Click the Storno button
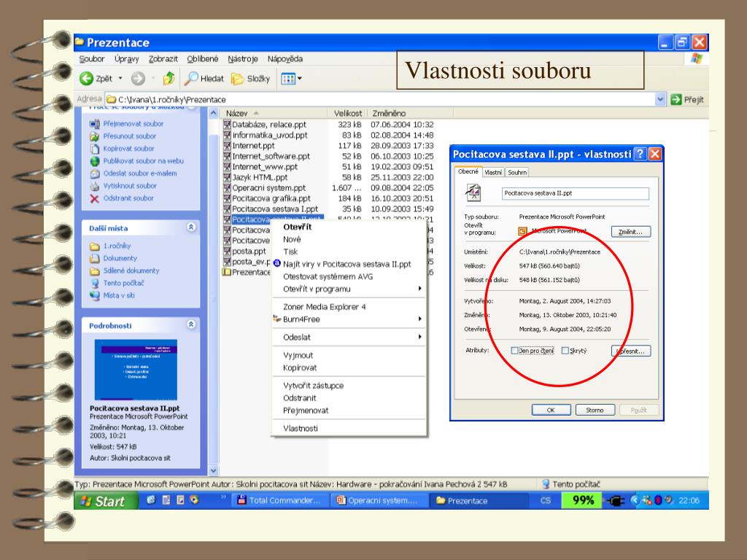This screenshot has width=747, height=560. pos(595,410)
